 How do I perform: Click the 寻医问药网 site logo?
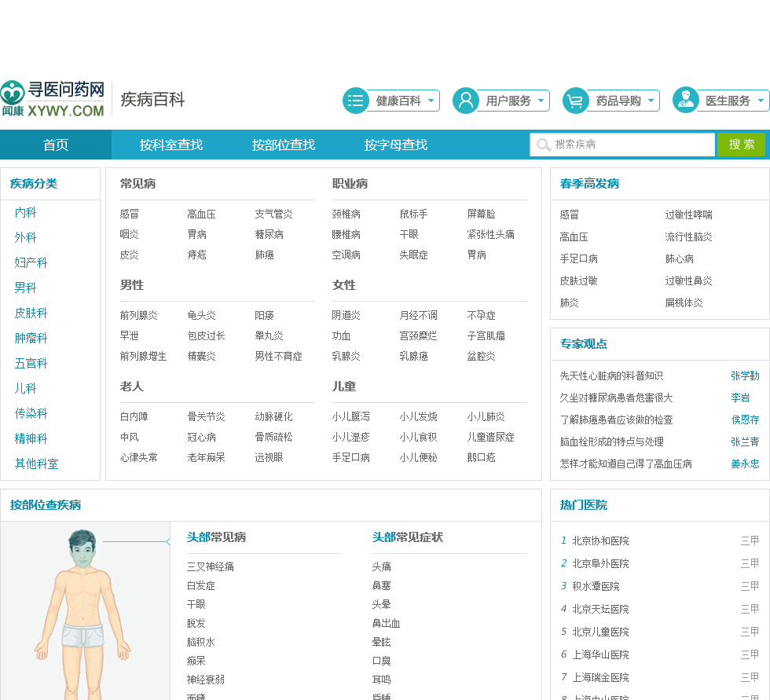pyautogui.click(x=53, y=99)
